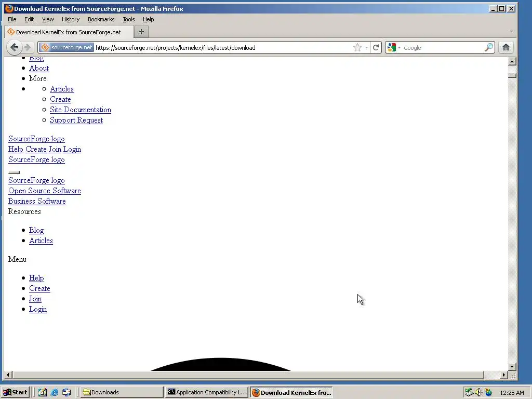Click the Firefox taskbar button
532x399 pixels.
(x=291, y=393)
